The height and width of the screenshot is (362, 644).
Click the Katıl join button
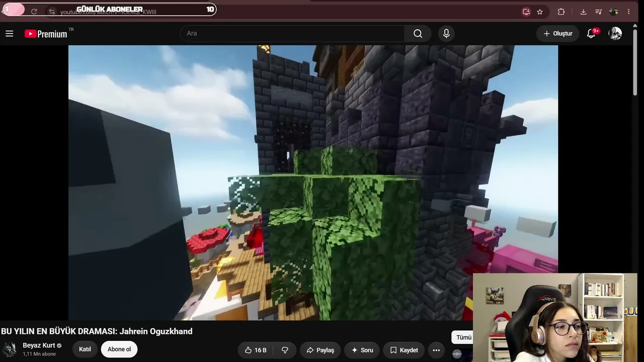[85, 349]
